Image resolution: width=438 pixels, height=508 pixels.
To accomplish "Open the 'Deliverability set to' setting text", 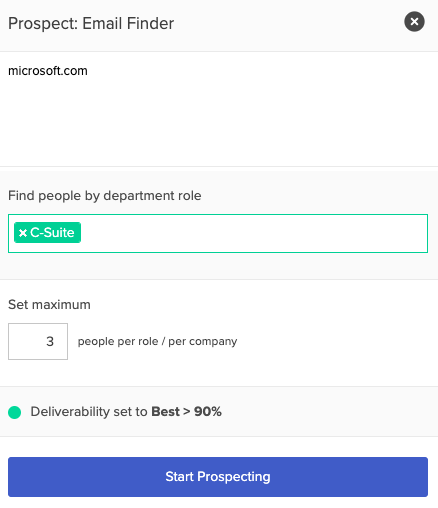I will pyautogui.click(x=89, y=412).
